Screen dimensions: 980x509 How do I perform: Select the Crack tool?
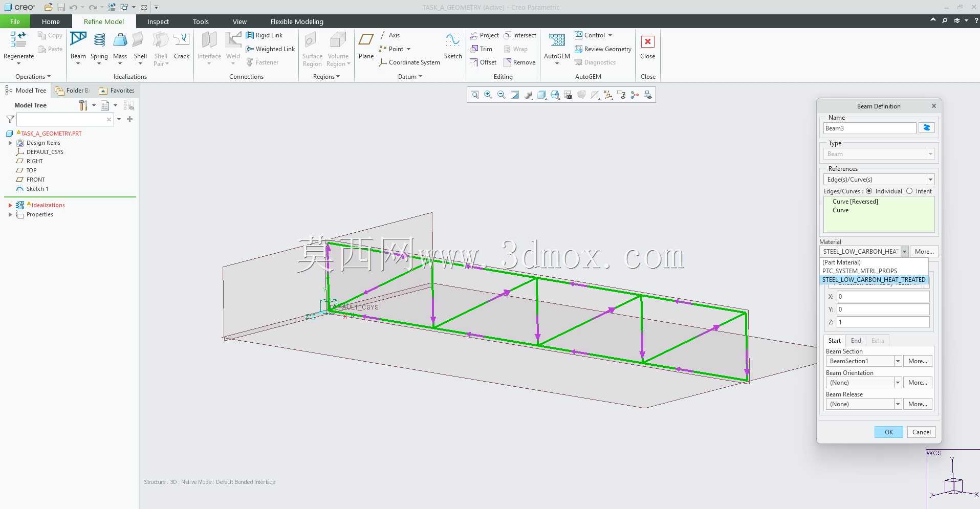182,45
